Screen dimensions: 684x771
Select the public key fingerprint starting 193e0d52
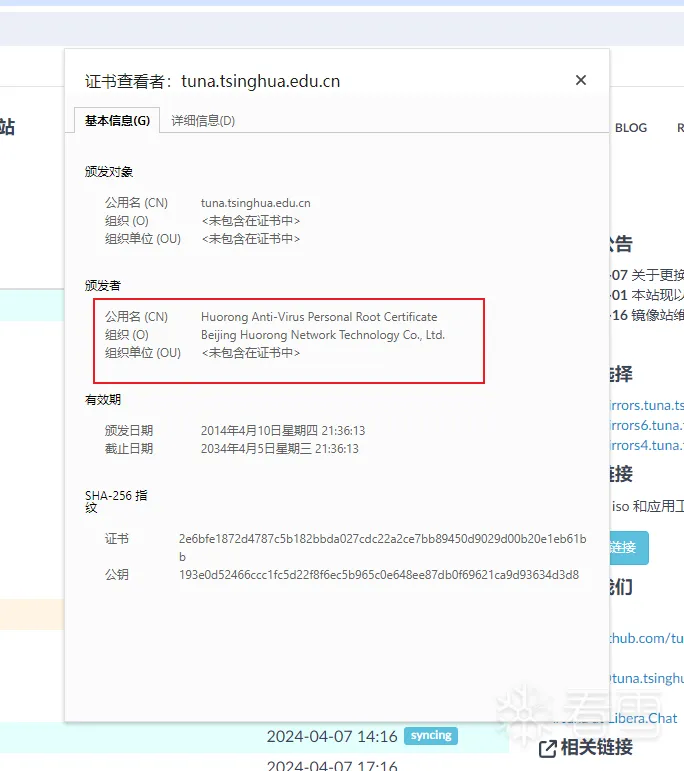point(379,575)
